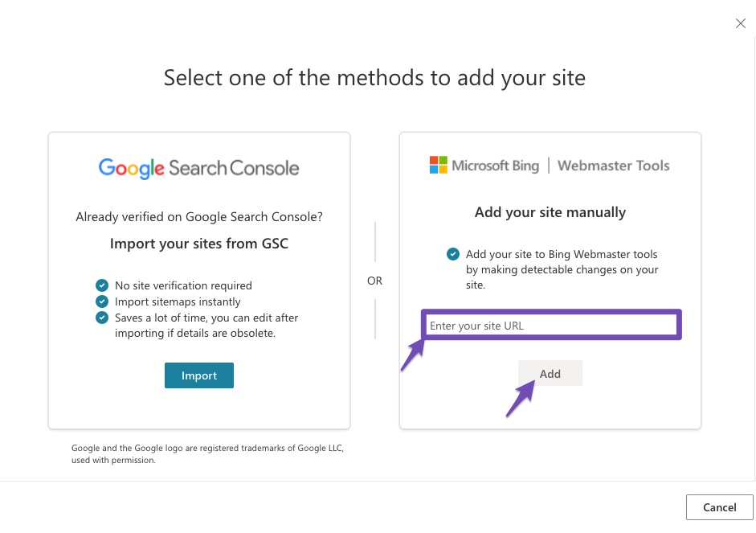The width and height of the screenshot is (756, 533).
Task: Click the "Add your site manually" heading
Action: click(550, 212)
